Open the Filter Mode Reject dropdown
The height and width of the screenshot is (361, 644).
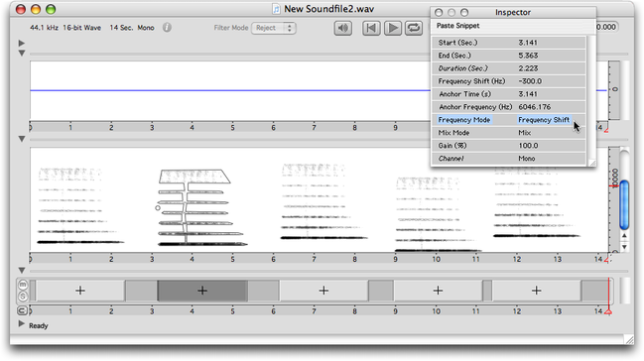point(274,28)
